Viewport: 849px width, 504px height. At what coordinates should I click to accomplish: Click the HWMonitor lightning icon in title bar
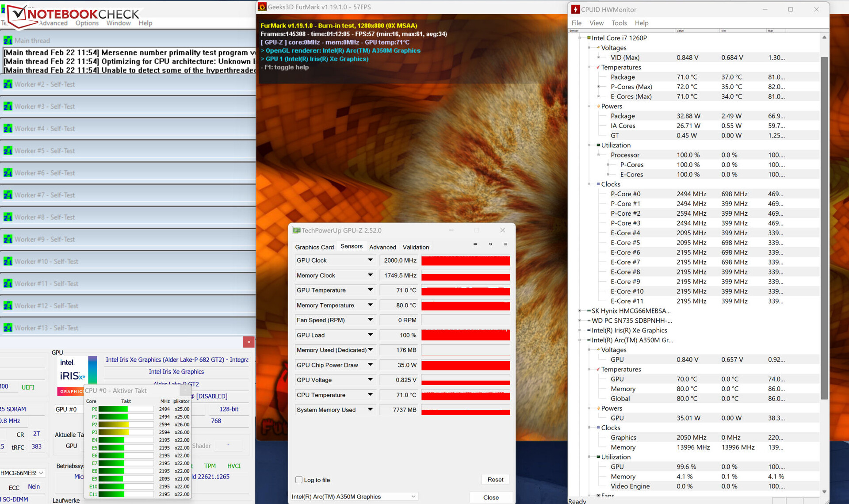(x=575, y=9)
